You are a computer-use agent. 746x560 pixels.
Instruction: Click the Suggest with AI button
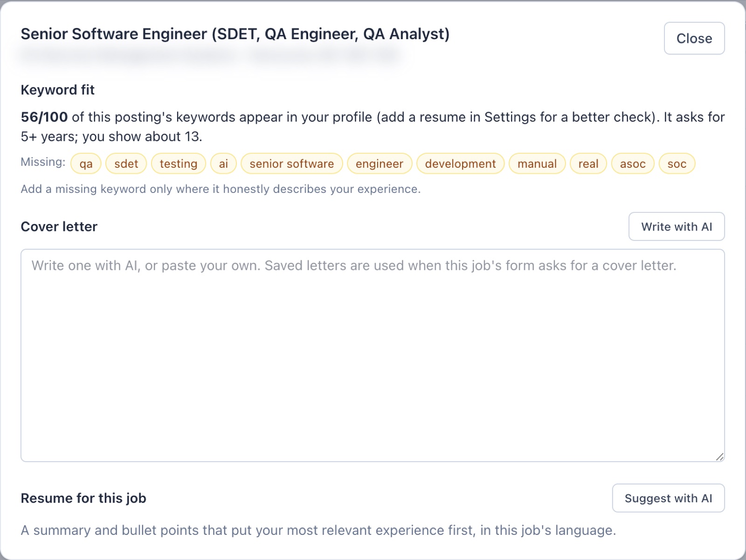tap(668, 498)
